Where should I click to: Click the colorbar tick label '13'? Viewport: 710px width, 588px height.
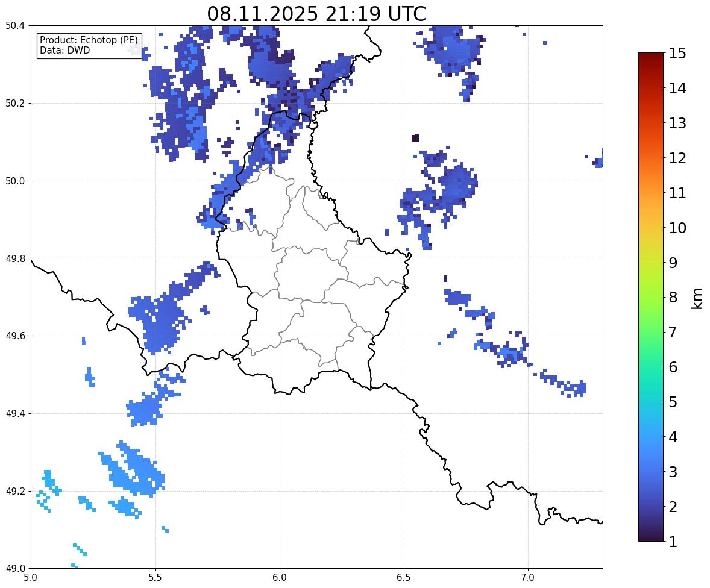(x=677, y=123)
